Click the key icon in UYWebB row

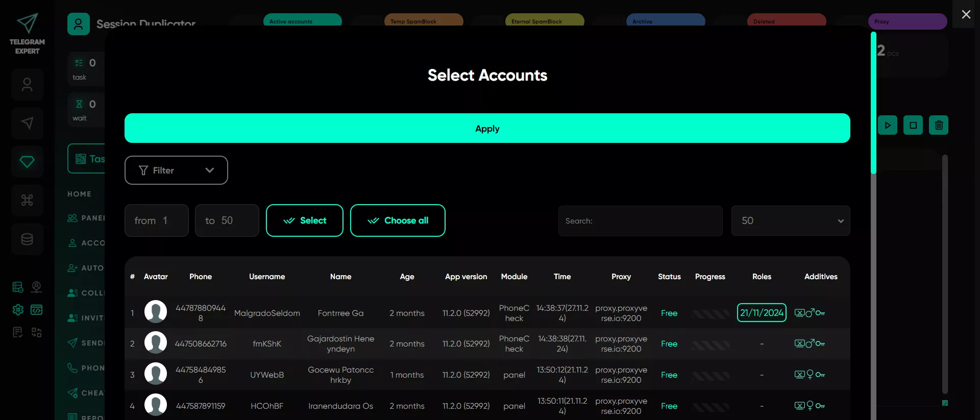tap(820, 375)
